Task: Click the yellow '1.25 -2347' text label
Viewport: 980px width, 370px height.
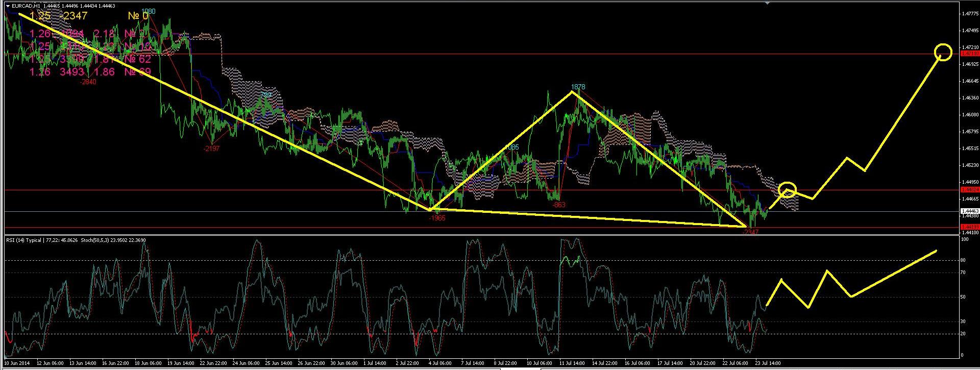Action: [x=58, y=16]
